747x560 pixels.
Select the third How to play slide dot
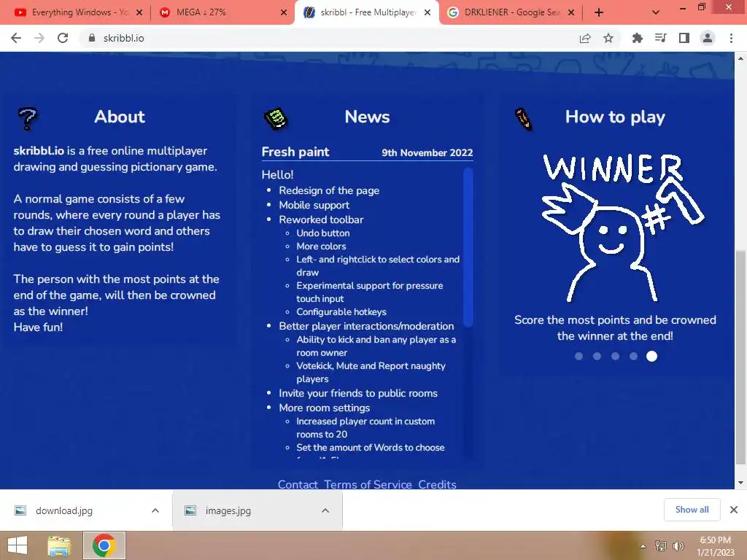pyautogui.click(x=615, y=356)
